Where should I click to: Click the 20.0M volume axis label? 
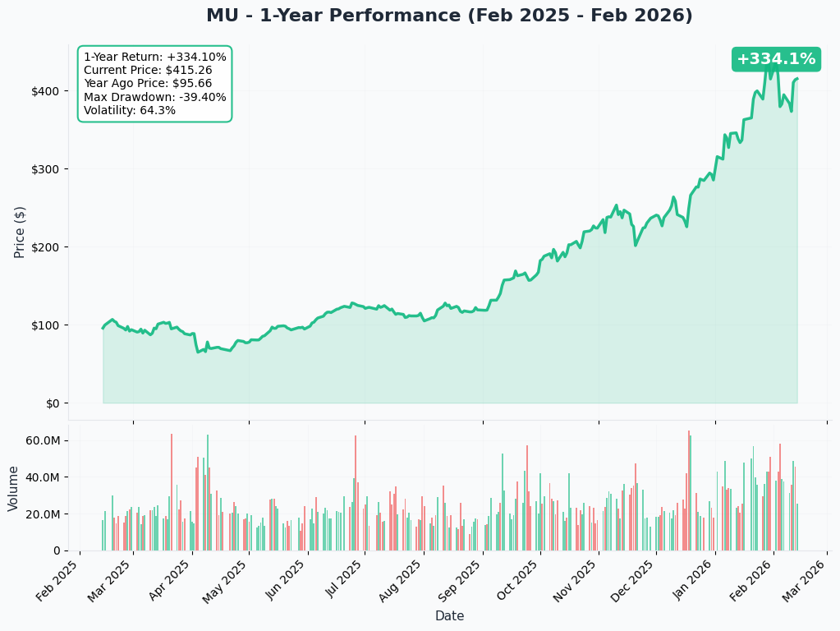coord(44,514)
